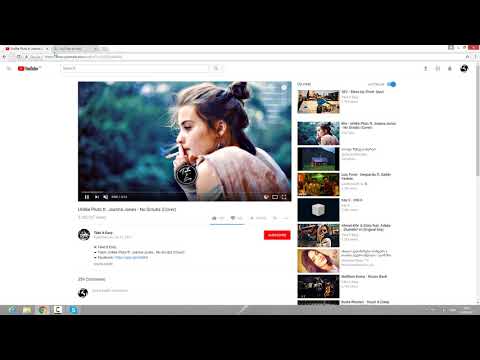The height and width of the screenshot is (360, 480).
Task: Open Chrome menu three-dots icon
Action: coord(476,57)
